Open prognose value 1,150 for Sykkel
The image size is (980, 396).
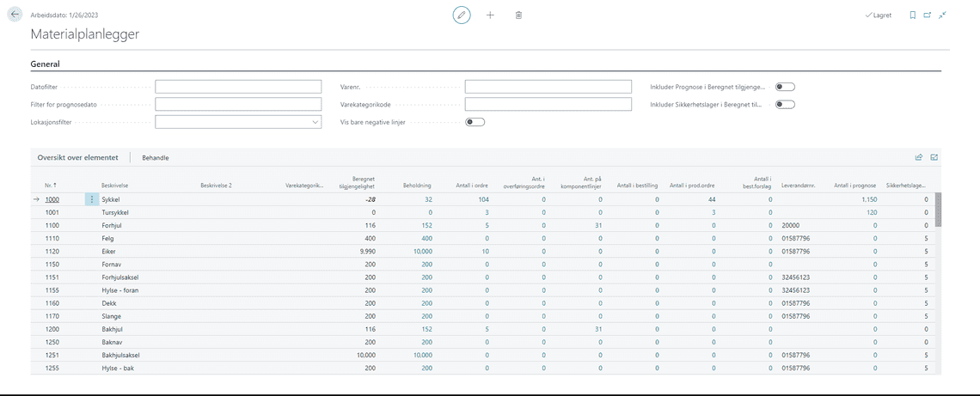click(869, 199)
